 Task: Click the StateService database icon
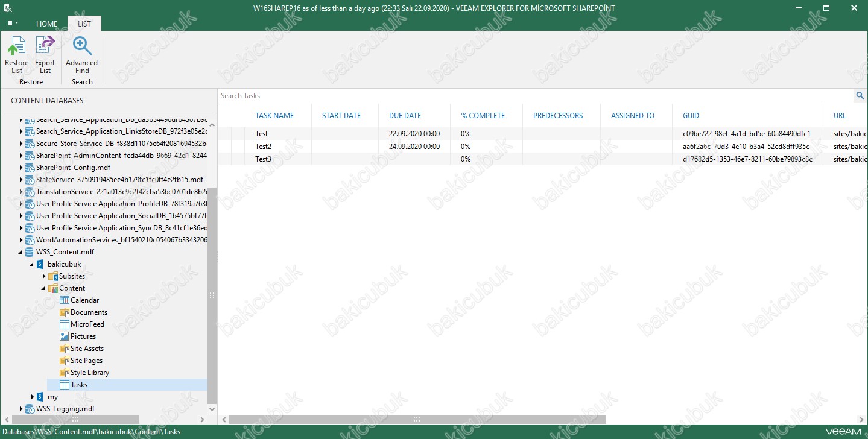point(30,180)
